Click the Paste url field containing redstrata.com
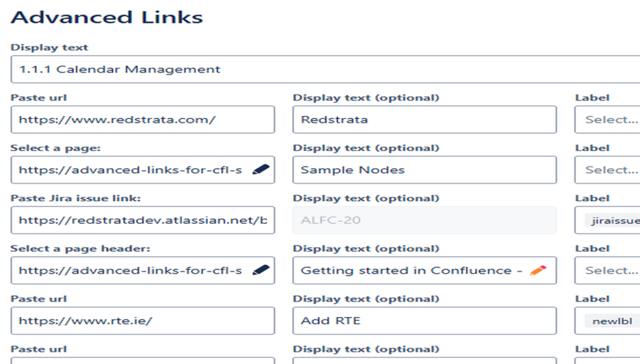The image size is (640, 364). pyautogui.click(x=142, y=120)
